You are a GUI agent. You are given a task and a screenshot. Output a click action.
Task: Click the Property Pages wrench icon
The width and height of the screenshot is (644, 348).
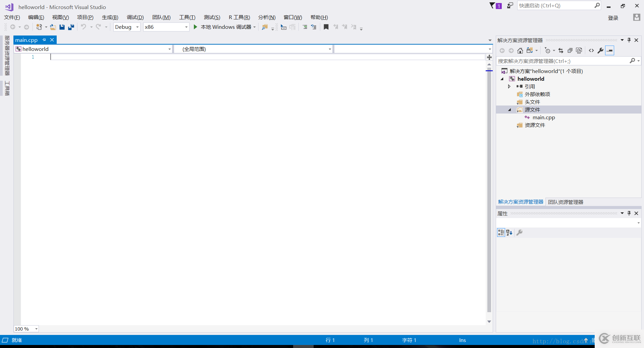(x=520, y=232)
